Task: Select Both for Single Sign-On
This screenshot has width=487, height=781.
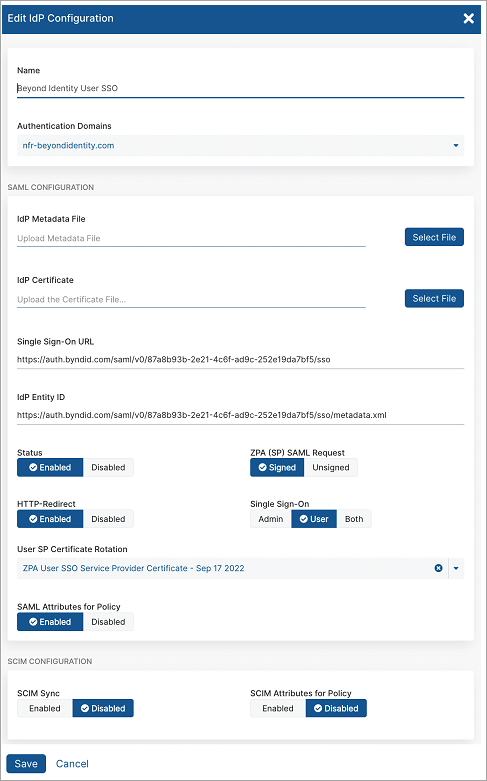Action: click(x=354, y=519)
